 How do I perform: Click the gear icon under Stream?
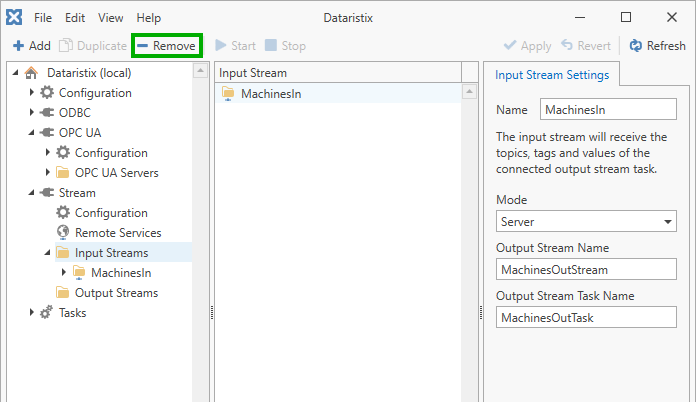pyautogui.click(x=63, y=212)
